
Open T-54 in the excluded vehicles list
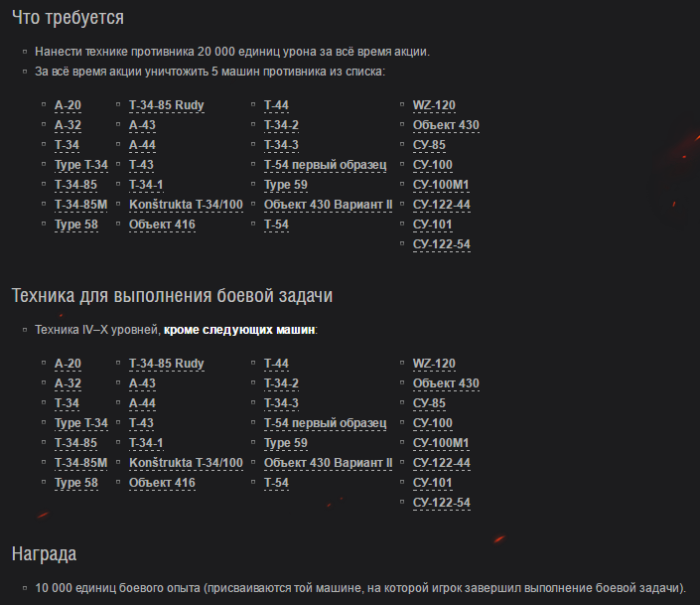276,483
